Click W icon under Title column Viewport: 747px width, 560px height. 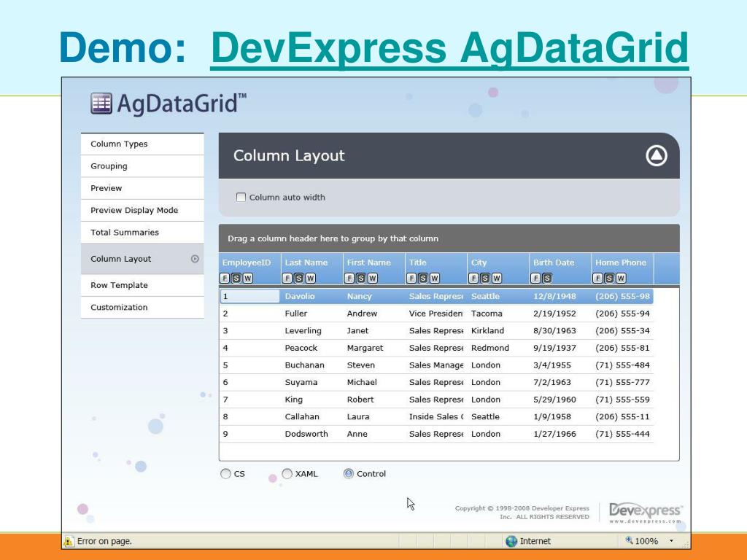pyautogui.click(x=435, y=278)
